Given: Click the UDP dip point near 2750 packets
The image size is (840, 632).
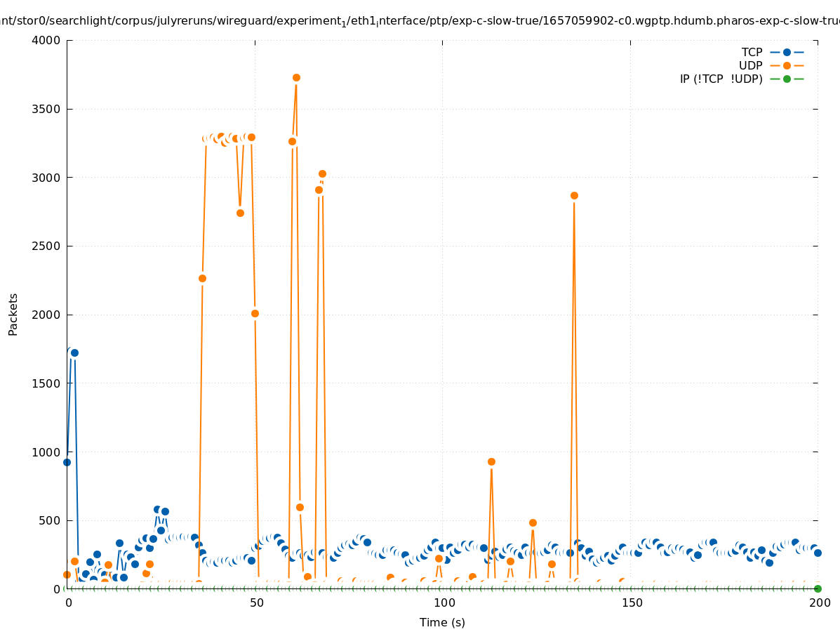Looking at the screenshot, I should coord(240,213).
